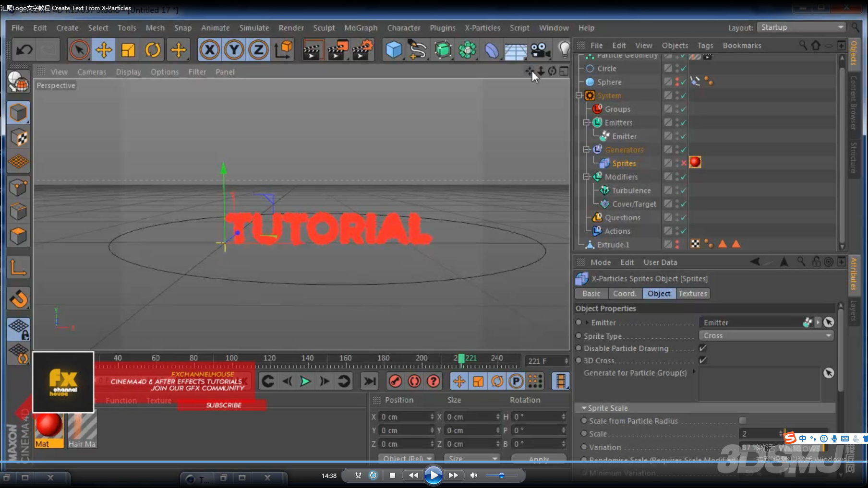The height and width of the screenshot is (488, 868).
Task: Adjust the media player volume slider
Action: [x=501, y=476]
